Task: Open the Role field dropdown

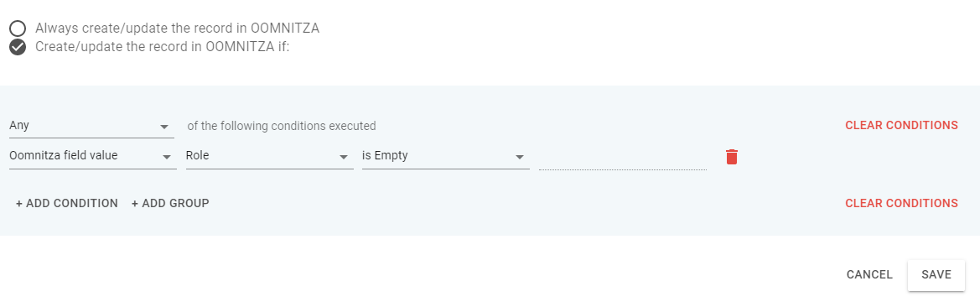Action: [x=269, y=156]
